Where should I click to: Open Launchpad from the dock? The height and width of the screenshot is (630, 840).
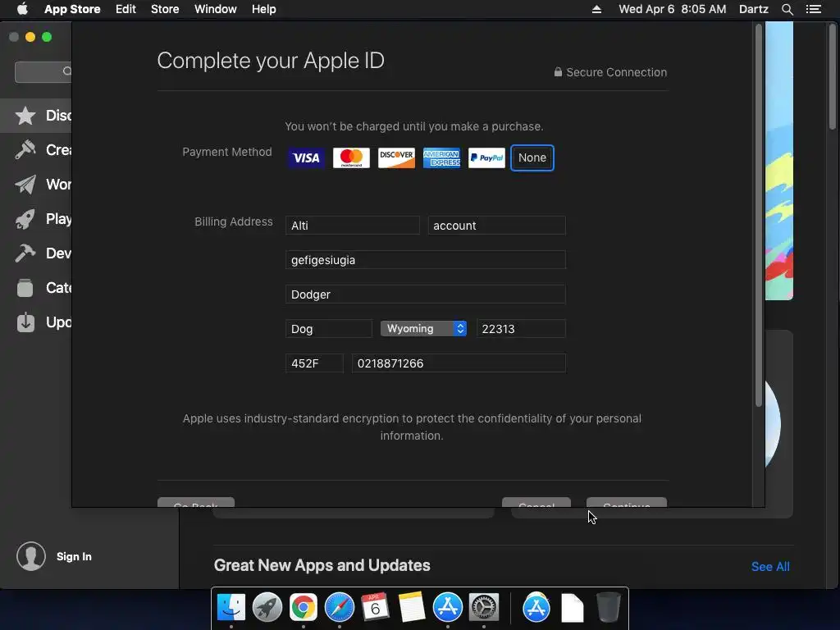[267, 608]
